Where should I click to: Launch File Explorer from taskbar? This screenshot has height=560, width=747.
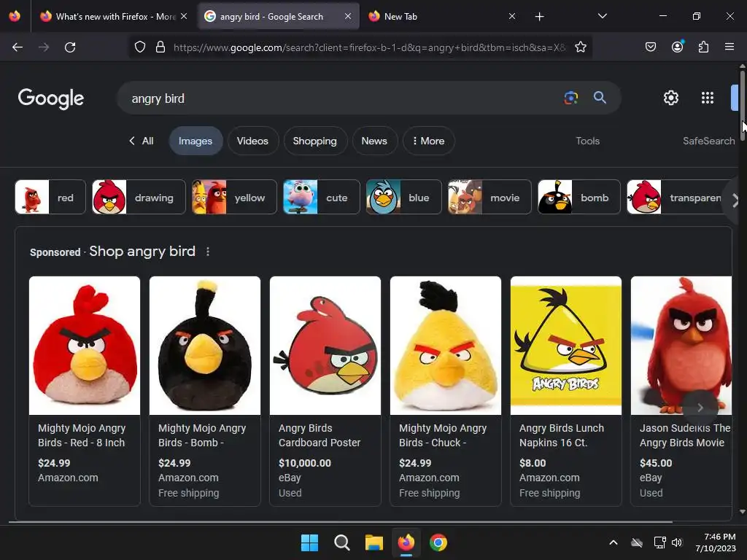pos(374,542)
